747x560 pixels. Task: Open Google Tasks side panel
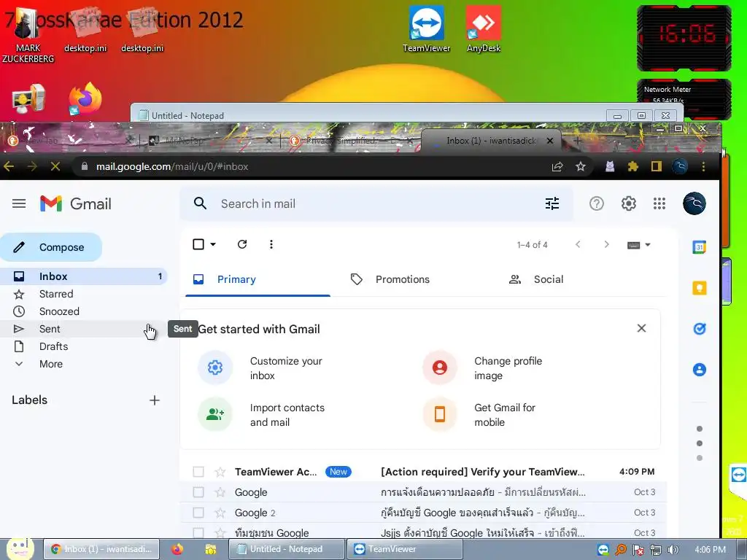(700, 329)
